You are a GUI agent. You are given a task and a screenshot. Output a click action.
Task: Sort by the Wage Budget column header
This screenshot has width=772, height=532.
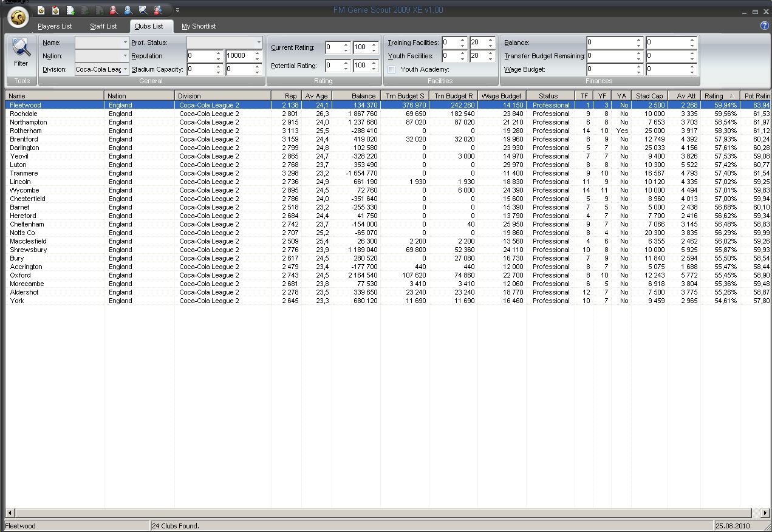tap(501, 96)
